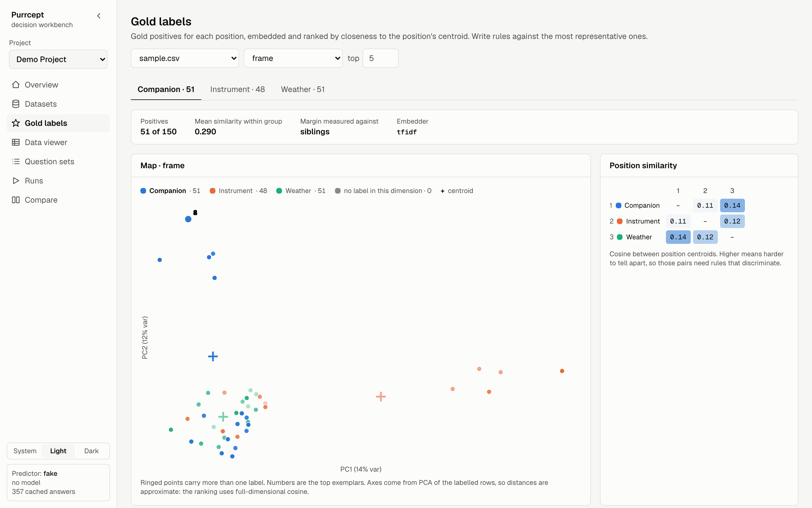Click the Gold labels star icon
The image size is (812, 508).
click(16, 123)
